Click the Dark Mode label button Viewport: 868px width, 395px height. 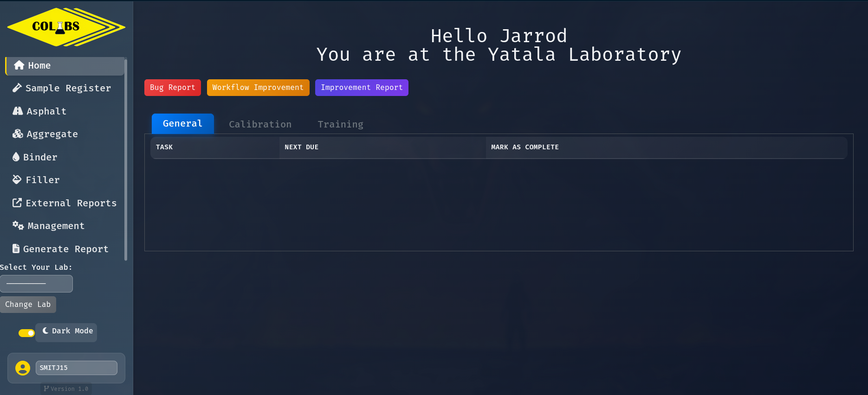(66, 332)
